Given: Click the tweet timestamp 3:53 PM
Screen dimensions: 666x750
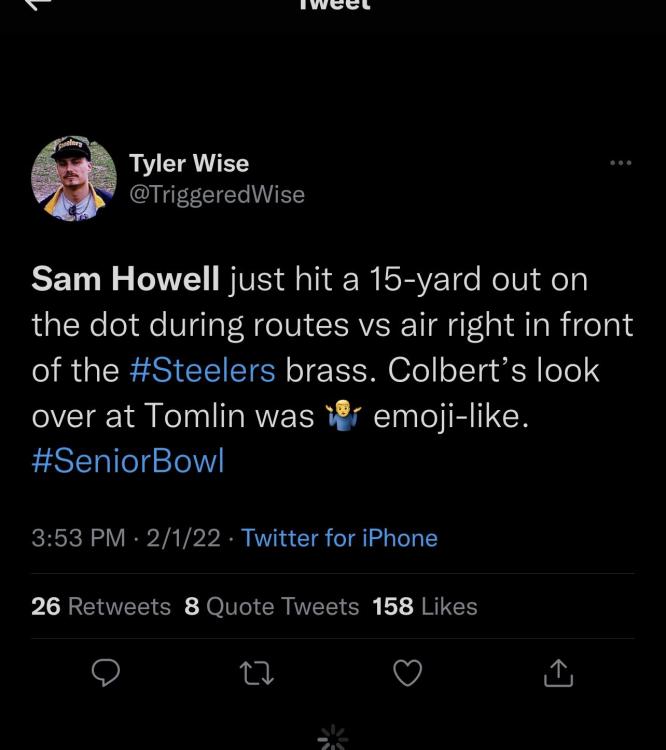Looking at the screenshot, I should click(78, 538).
